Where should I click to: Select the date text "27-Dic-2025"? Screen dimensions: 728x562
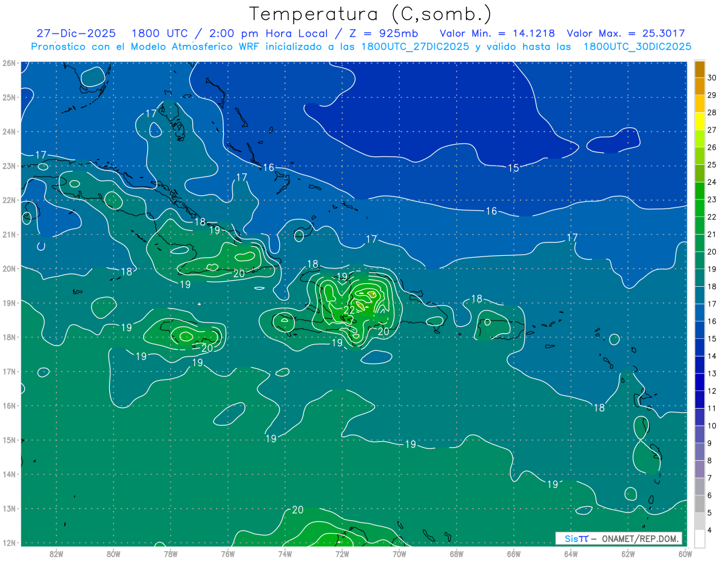click(76, 33)
